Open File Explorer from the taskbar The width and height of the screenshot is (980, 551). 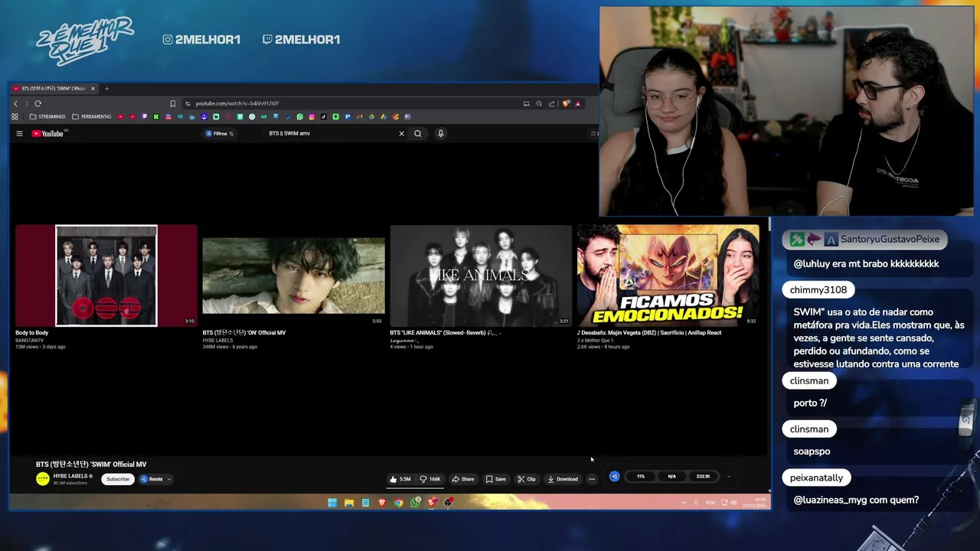349,503
